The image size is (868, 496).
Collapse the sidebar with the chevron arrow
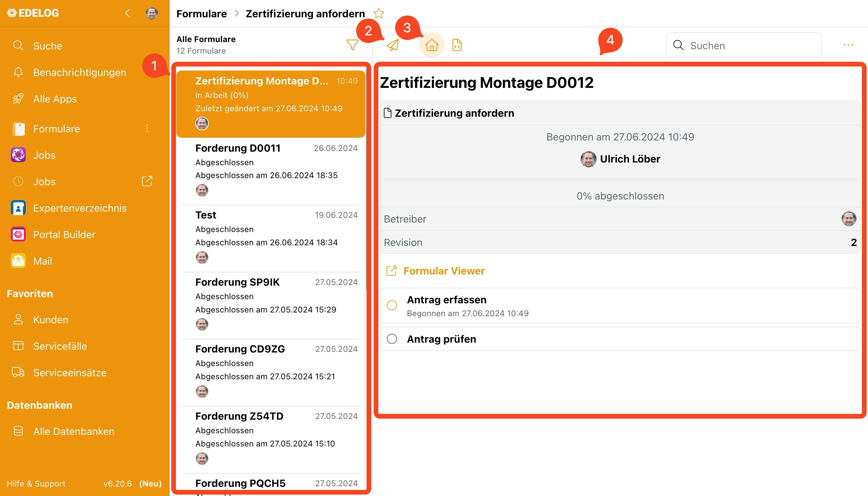(x=127, y=13)
